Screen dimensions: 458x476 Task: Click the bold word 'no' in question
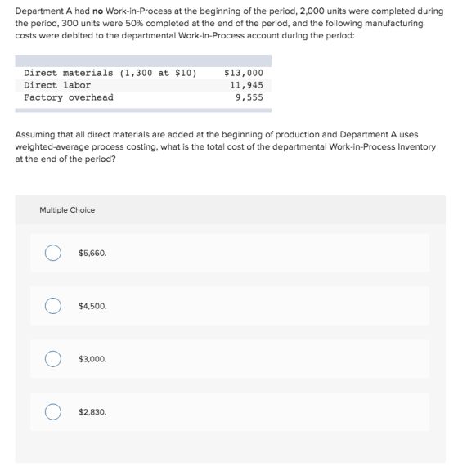97,11
